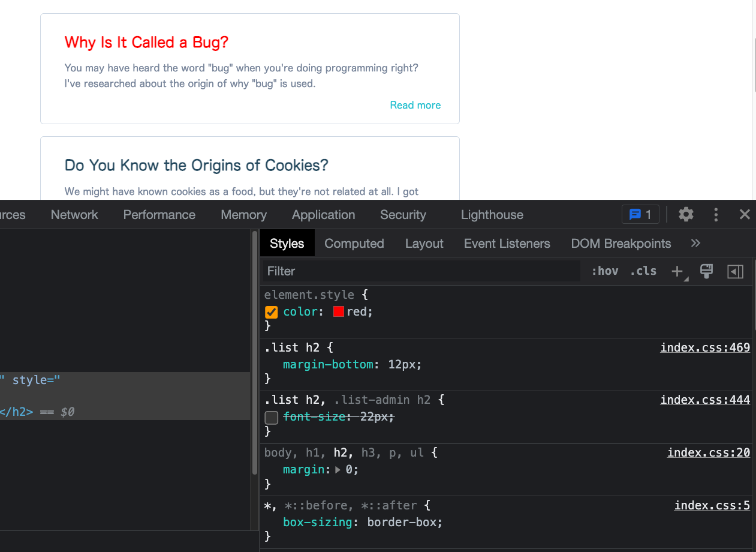756x552 pixels.
Task: Click Read more on the Bug article
Action: [415, 105]
